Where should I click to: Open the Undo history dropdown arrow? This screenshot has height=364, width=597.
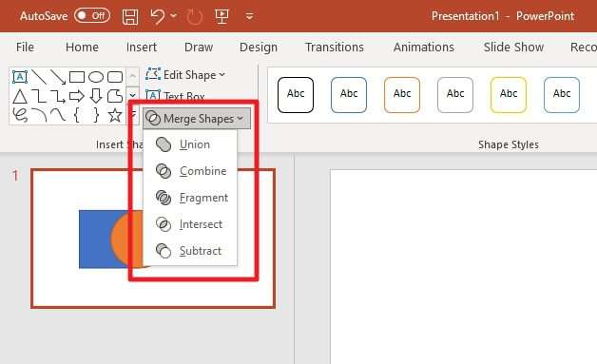[x=174, y=16]
